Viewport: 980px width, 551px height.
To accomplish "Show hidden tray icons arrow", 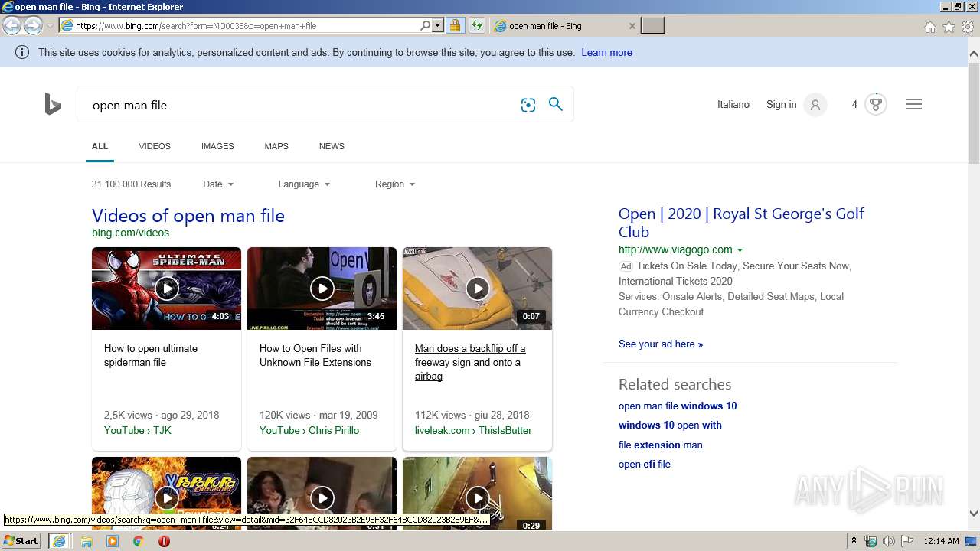I will coord(854,541).
